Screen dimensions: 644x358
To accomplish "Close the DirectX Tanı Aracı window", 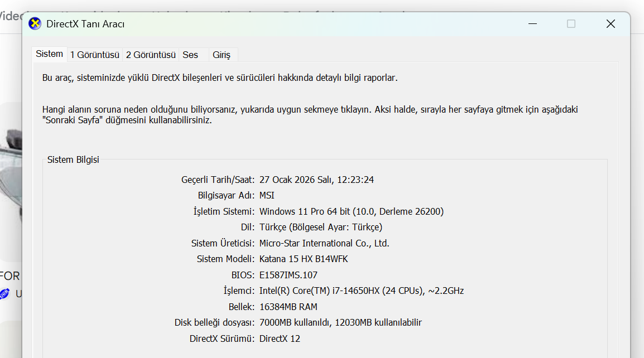I will tap(611, 24).
